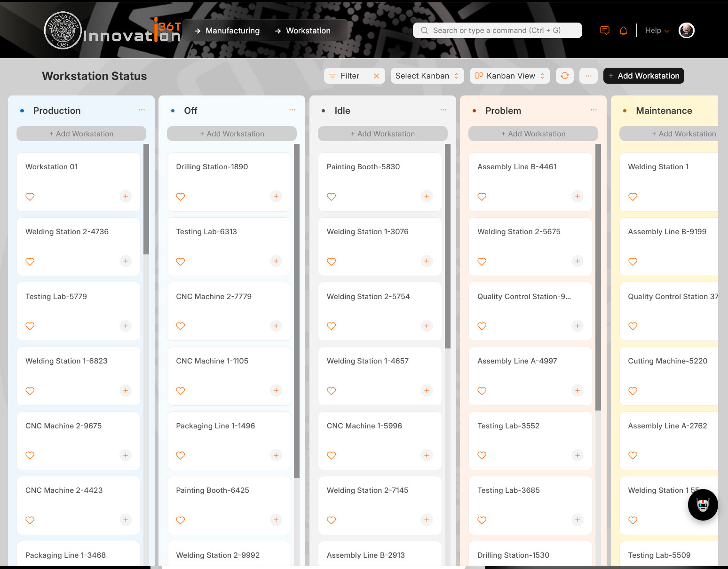Click the black Add Workstation button
Image resolution: width=728 pixels, height=569 pixels.
tap(643, 76)
